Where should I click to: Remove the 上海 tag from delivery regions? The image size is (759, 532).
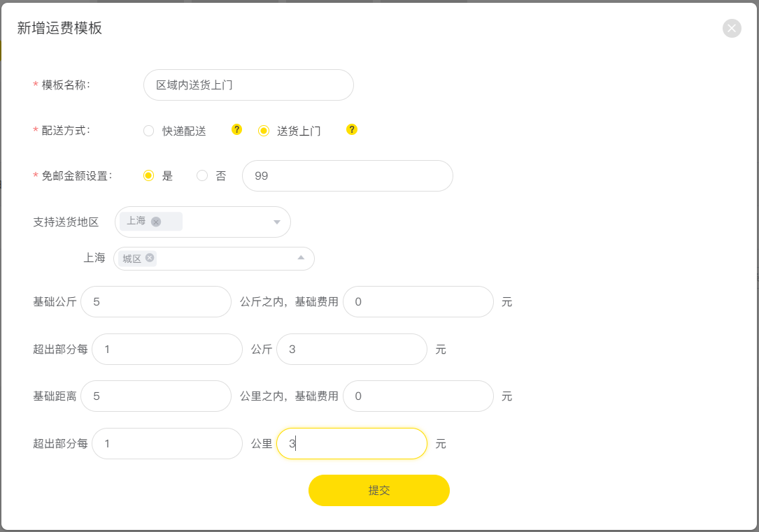click(156, 222)
